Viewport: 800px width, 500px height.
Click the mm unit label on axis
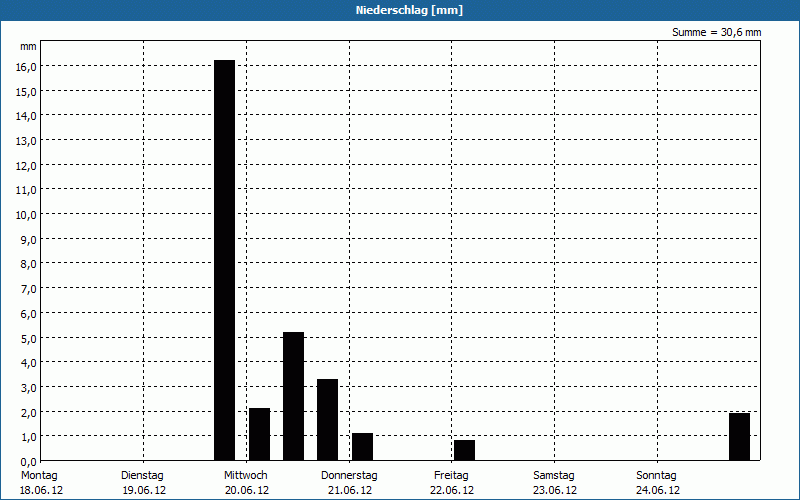28,47
